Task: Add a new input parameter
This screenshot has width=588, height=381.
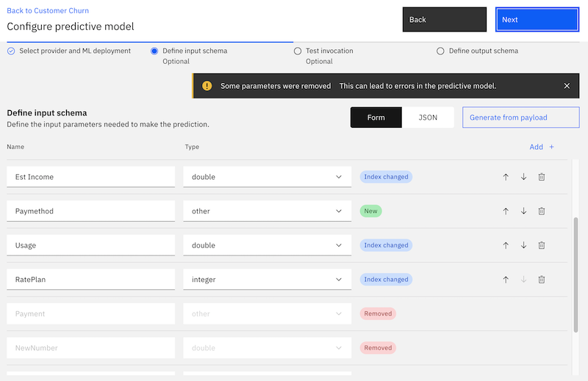Action: point(542,147)
